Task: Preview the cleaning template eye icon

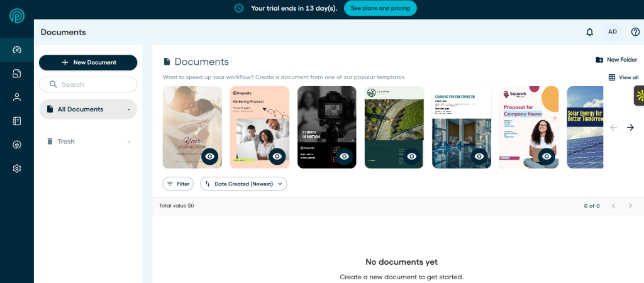Action: 479,157
